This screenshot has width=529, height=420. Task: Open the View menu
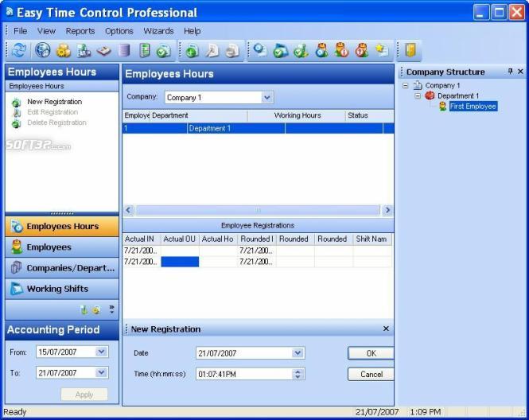coord(46,31)
